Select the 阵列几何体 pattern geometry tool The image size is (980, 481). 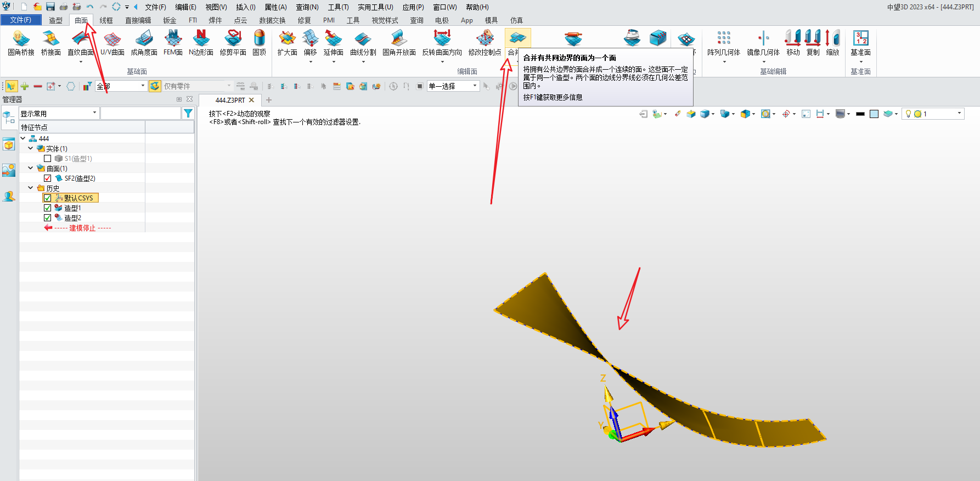click(x=723, y=43)
